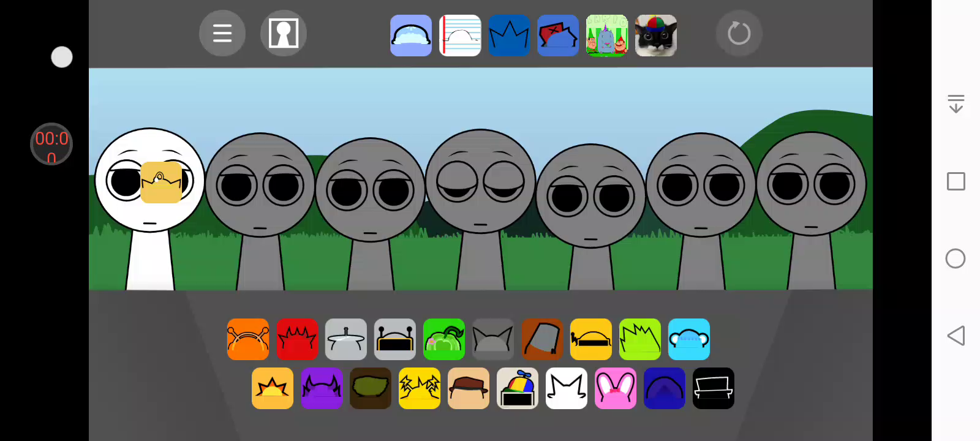
Task: Select the brown fedora hat icon
Action: pos(469,388)
